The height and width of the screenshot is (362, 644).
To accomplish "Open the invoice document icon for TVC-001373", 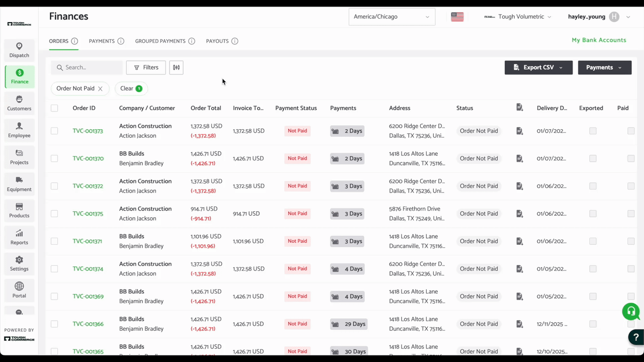I will click(519, 131).
